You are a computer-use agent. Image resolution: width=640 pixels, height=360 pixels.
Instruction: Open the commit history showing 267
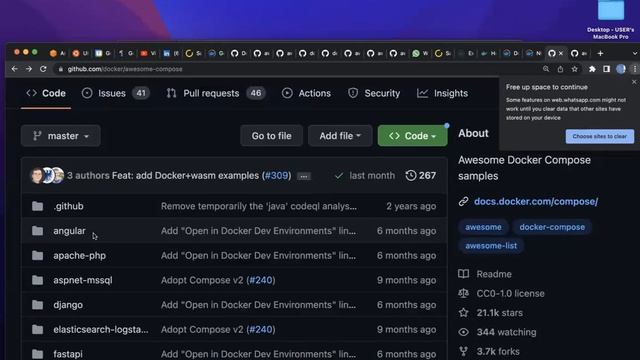tap(421, 176)
